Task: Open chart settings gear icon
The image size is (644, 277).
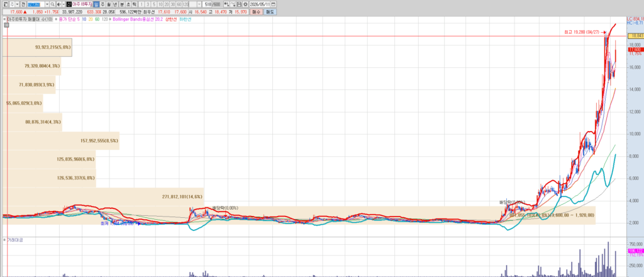Action: pos(245,4)
